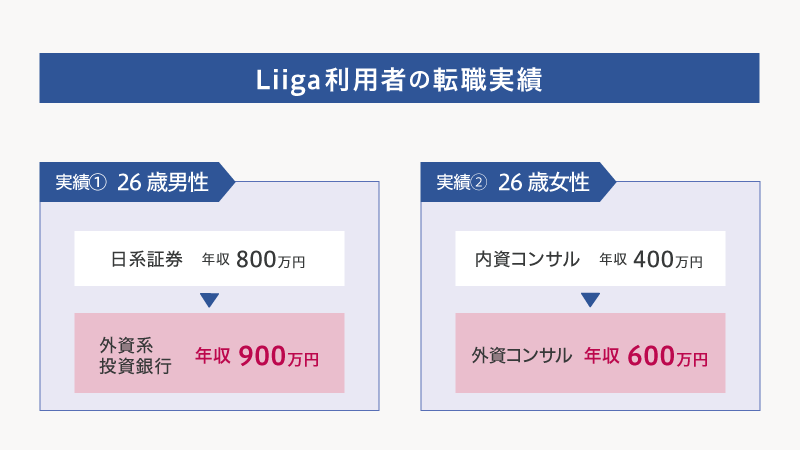Click the 外資系 投資銀行 label text
800x450 pixels.
pyautogui.click(x=135, y=356)
